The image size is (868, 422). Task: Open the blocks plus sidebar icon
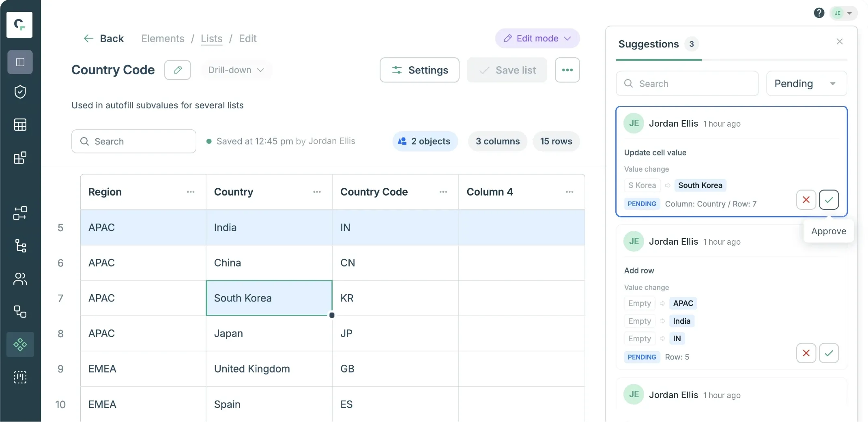[20, 157]
